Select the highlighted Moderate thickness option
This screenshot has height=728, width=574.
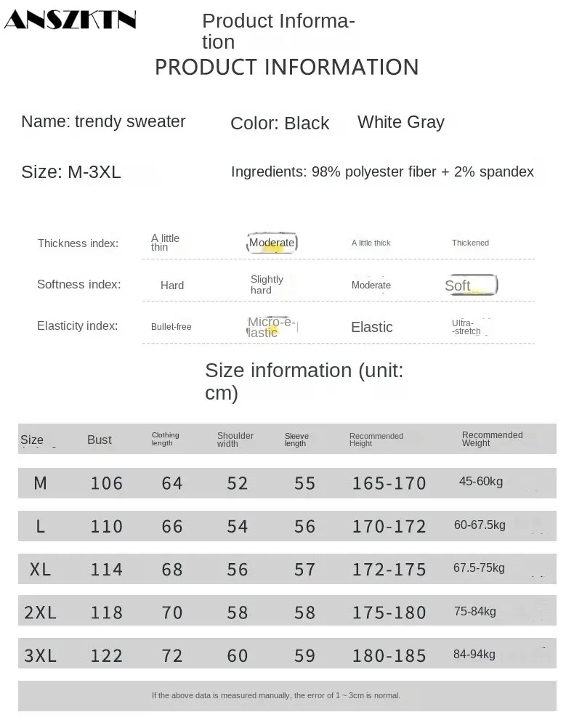point(272,243)
